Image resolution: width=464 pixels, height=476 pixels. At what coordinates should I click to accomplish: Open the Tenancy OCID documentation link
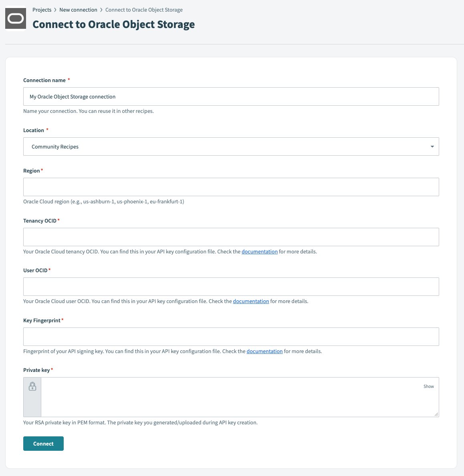point(260,251)
